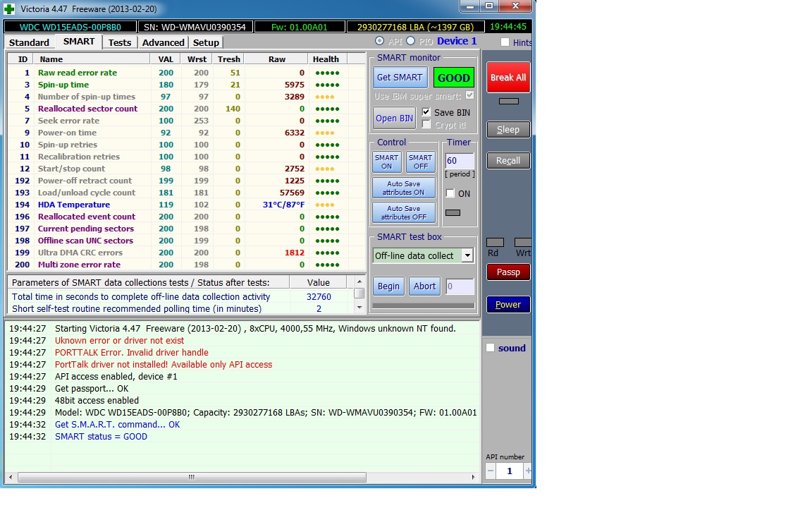
Task: Click the serial number SN field
Action: coord(195,27)
